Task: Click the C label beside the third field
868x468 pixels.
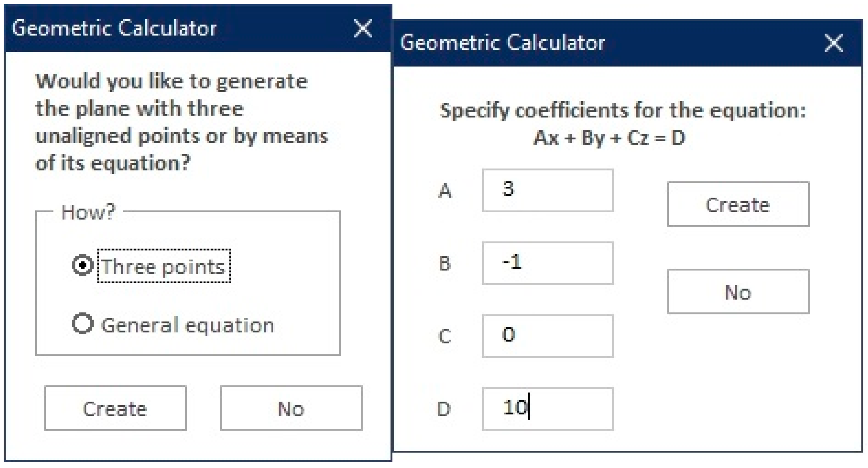Action: [x=445, y=336]
